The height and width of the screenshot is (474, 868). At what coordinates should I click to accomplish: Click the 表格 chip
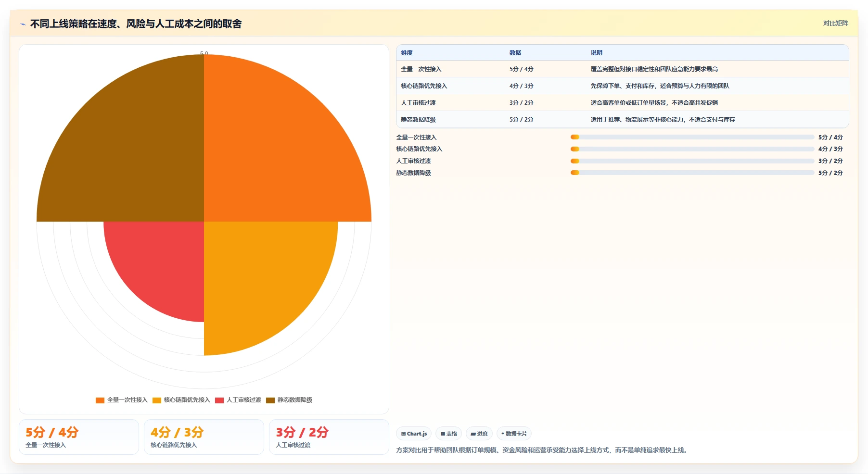[x=448, y=434]
